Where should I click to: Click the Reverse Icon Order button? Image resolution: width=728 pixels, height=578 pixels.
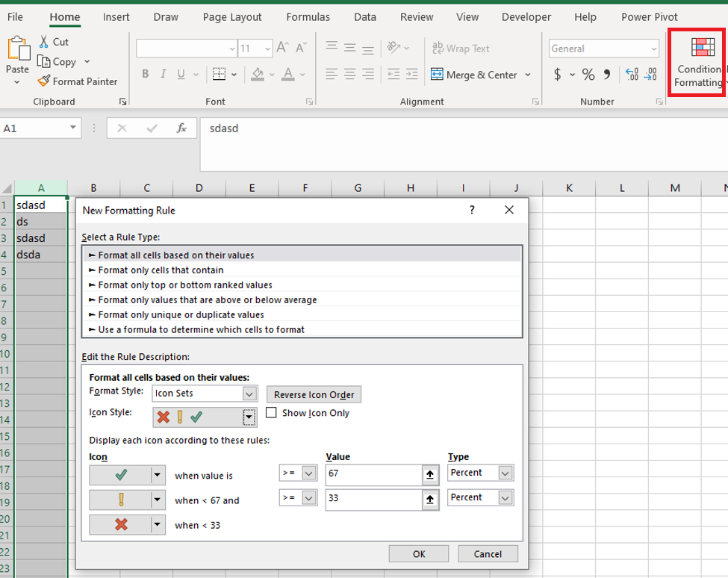pyautogui.click(x=314, y=394)
